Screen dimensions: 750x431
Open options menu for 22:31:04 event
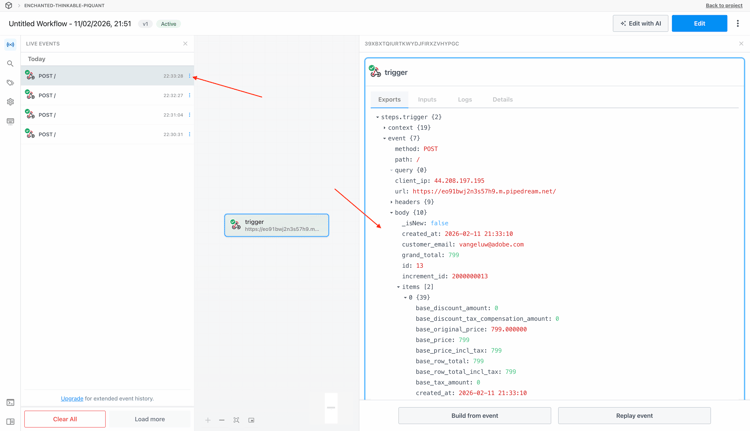click(x=189, y=115)
